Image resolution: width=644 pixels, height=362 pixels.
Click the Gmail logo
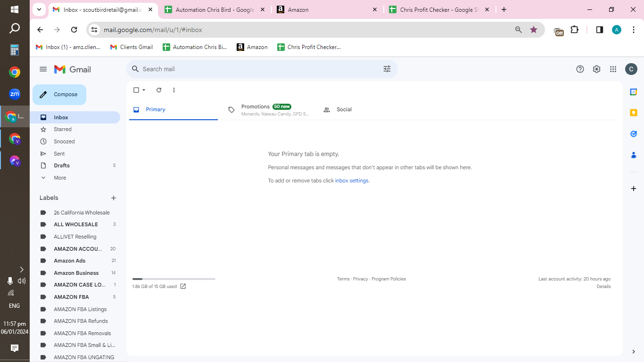[x=73, y=69]
